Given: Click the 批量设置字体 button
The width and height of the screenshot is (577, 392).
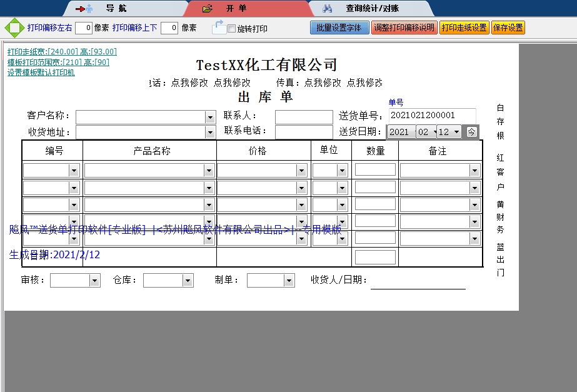Looking at the screenshot, I should pyautogui.click(x=339, y=28).
